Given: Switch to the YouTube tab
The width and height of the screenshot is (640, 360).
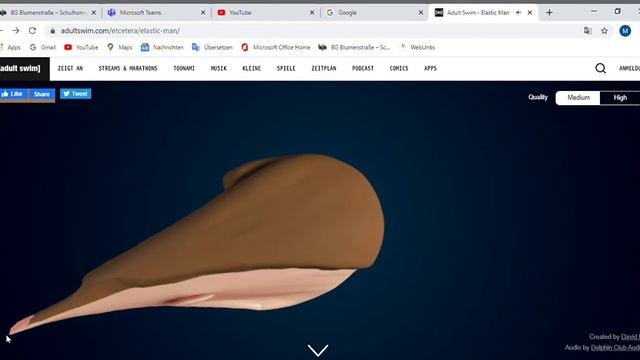Looking at the screenshot, I should 265,13.
